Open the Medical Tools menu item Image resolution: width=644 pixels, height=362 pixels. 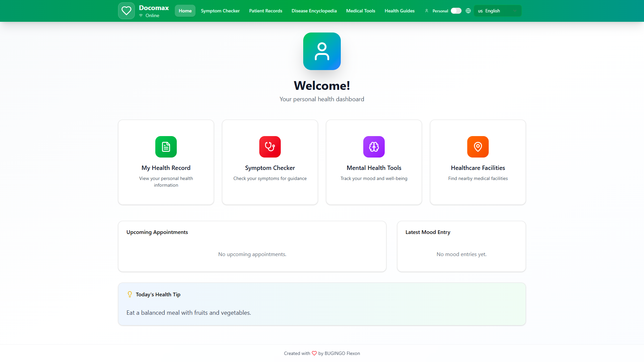[361, 11]
